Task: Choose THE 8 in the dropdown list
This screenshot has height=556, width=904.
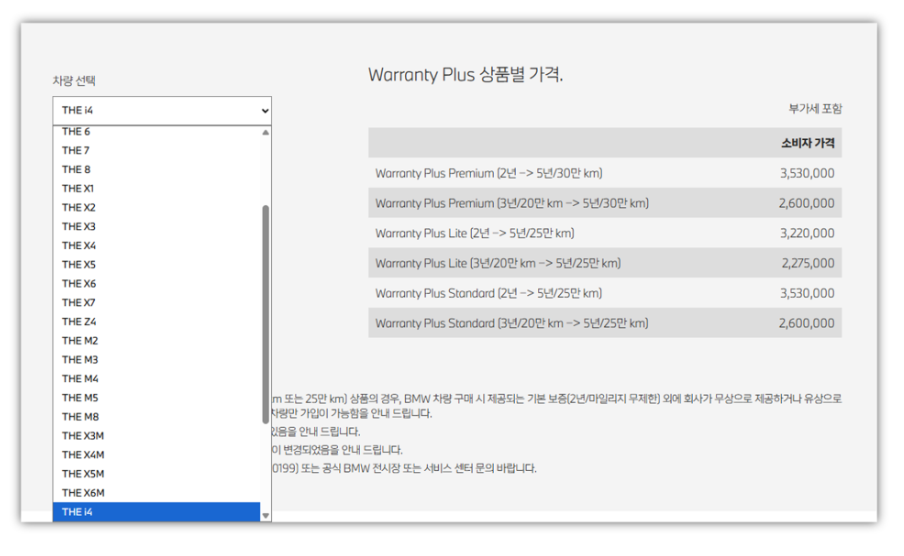Action: tap(77, 170)
